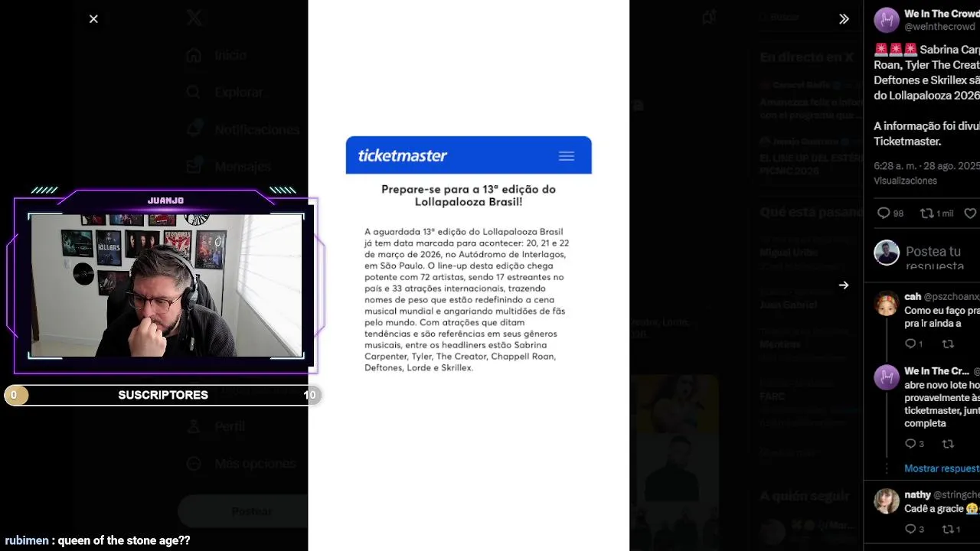Retweet We In The Crowd's reply

pyautogui.click(x=948, y=444)
